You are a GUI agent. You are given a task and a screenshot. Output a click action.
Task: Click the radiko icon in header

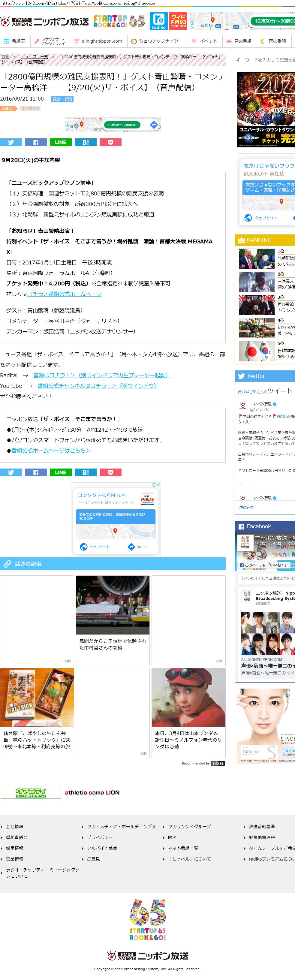pyautogui.click(x=158, y=21)
